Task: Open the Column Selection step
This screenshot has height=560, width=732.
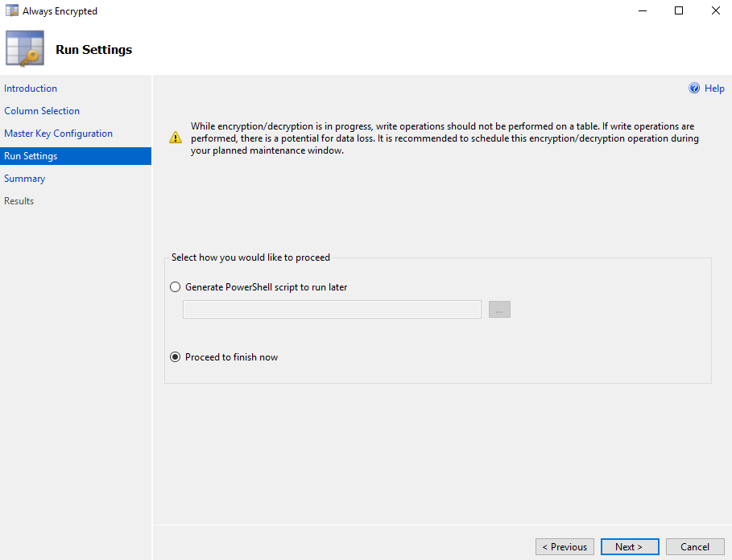Action: pos(42,111)
